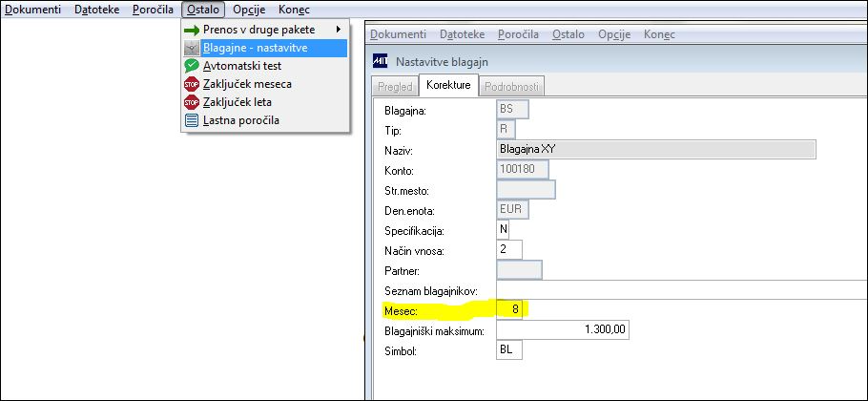Click the Blagajniški maksimum field with 1.300,00
This screenshot has width=868, height=401.
pos(563,330)
